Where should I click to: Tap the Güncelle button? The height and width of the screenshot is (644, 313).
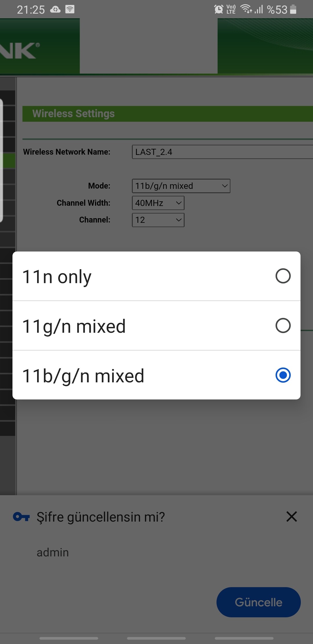click(x=259, y=602)
